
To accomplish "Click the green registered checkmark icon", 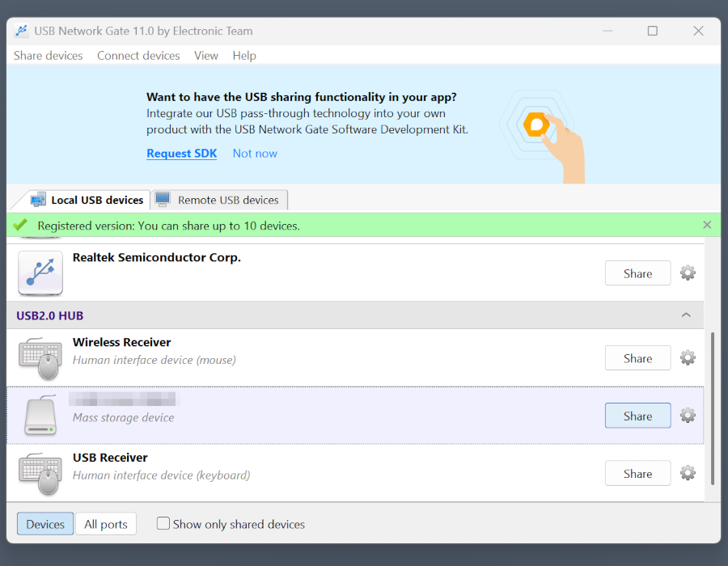I will (20, 225).
